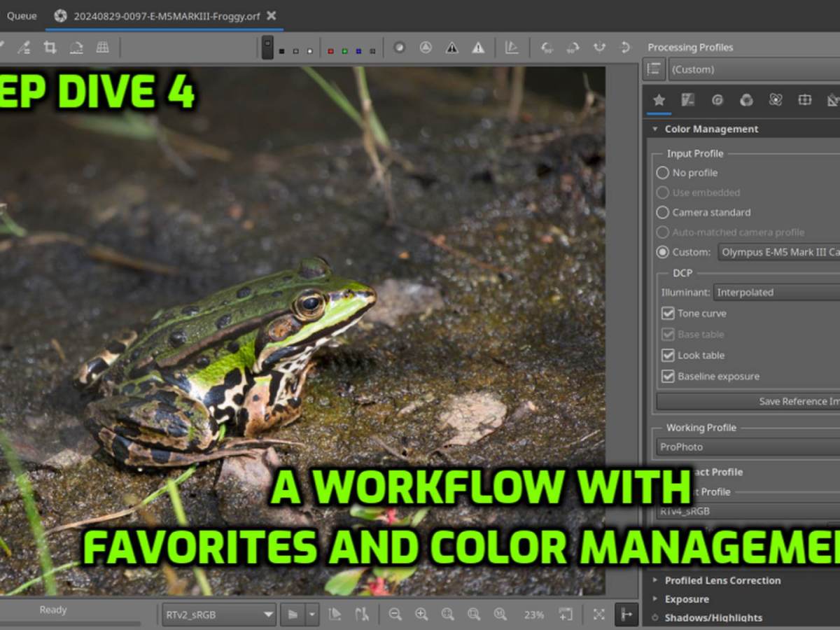This screenshot has height=630, width=840.
Task: Flip the image vertically
Action: pyautogui.click(x=625, y=47)
